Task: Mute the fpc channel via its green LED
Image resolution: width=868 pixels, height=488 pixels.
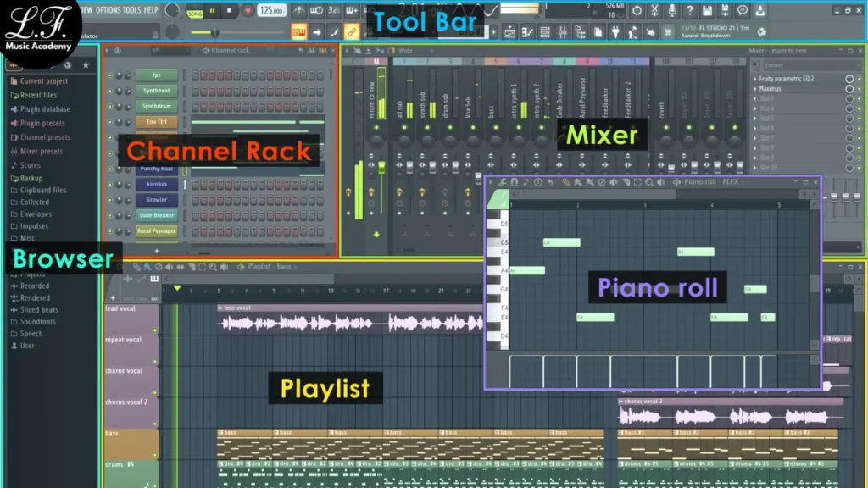Action: 109,75
